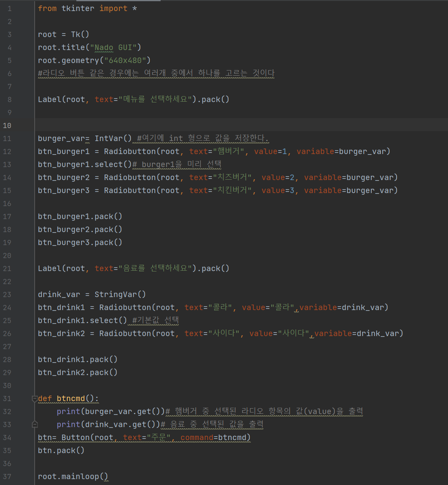Image resolution: width=448 pixels, height=485 pixels.
Task: Click 'btn_burger3.pack()' line
Action: [80, 242]
